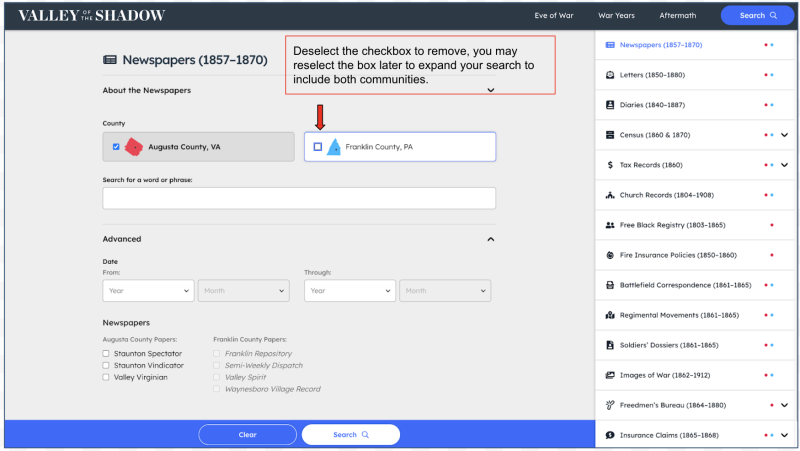Click the Letters envelope icon
This screenshot has width=800, height=451.
610,75
